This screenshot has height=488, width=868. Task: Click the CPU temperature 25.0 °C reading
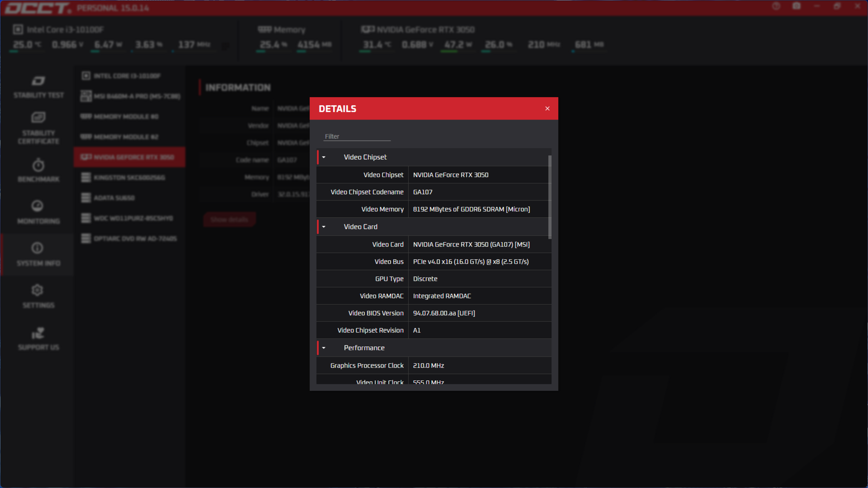(27, 44)
